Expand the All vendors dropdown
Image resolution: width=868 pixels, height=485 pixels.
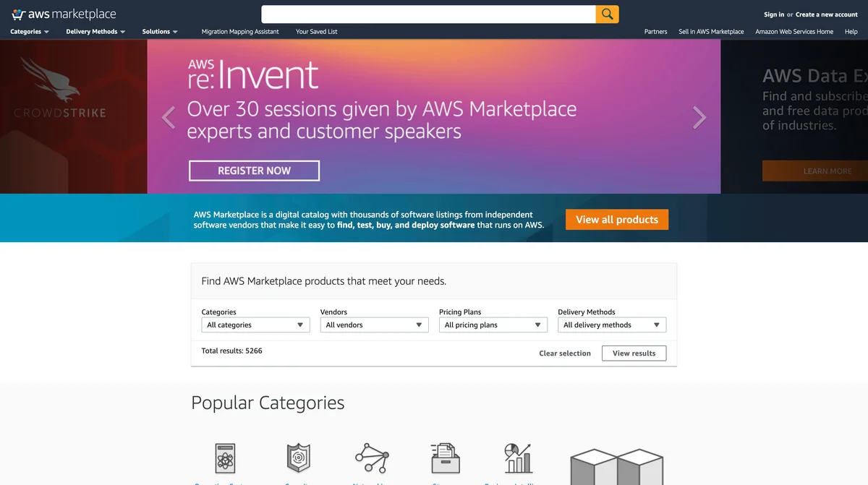(374, 325)
